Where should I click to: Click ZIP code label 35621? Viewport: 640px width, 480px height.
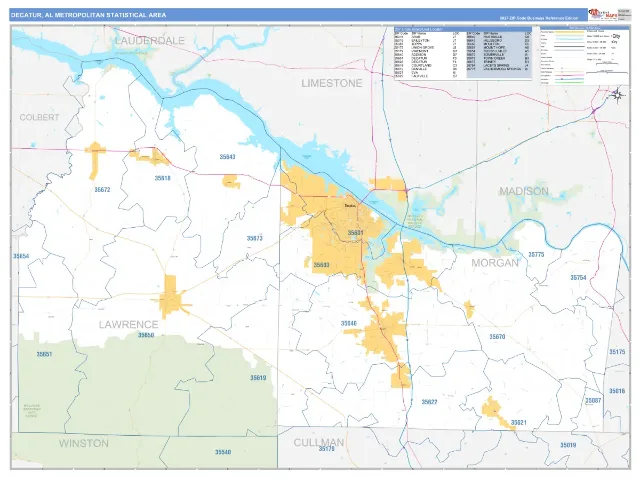click(519, 422)
